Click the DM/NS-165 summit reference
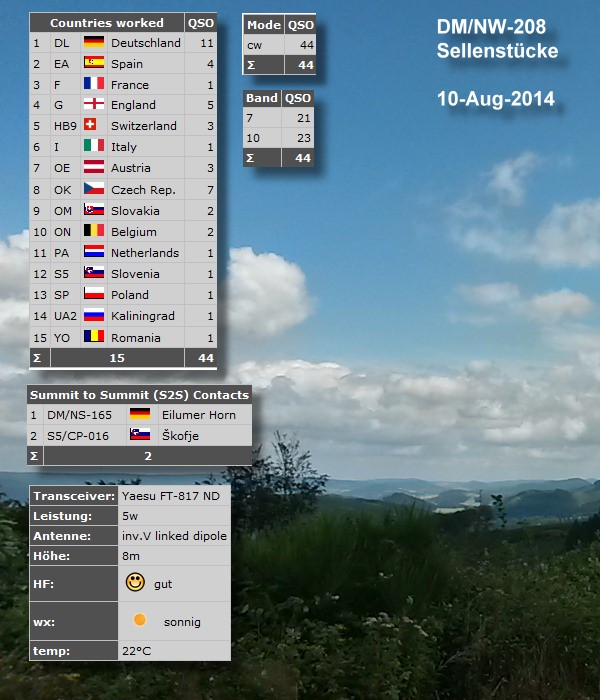The height and width of the screenshot is (700, 600). pyautogui.click(x=79, y=414)
